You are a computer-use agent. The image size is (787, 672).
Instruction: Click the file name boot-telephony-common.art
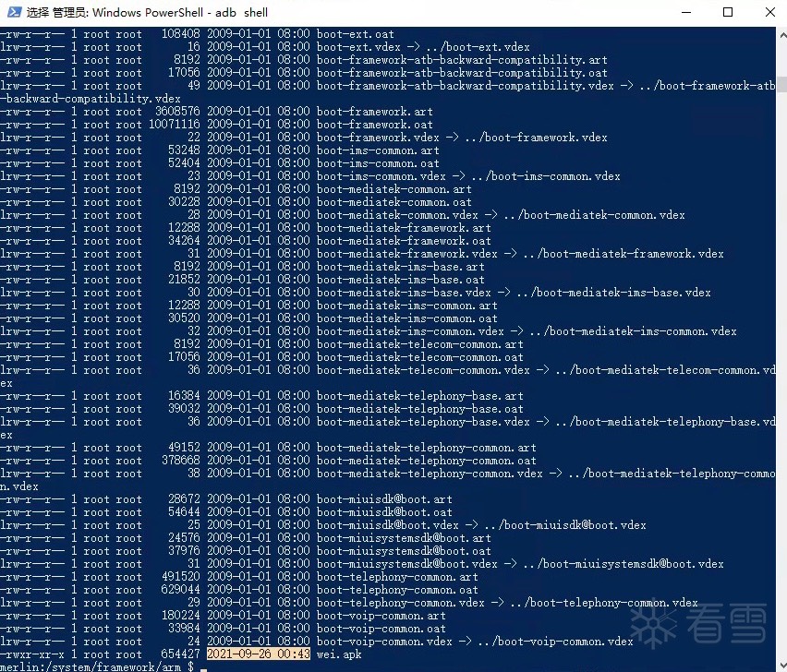397,577
